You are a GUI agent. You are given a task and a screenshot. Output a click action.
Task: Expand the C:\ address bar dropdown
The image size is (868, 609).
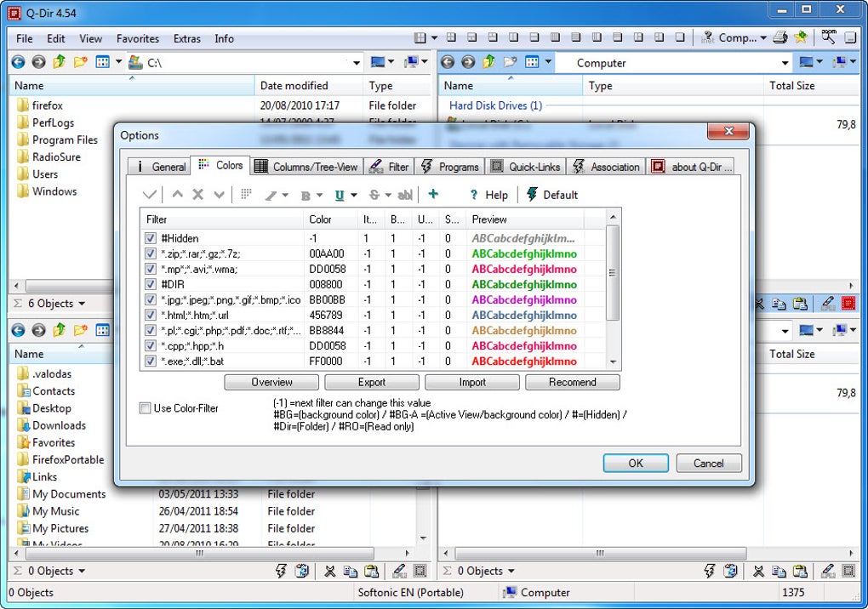coord(357,62)
